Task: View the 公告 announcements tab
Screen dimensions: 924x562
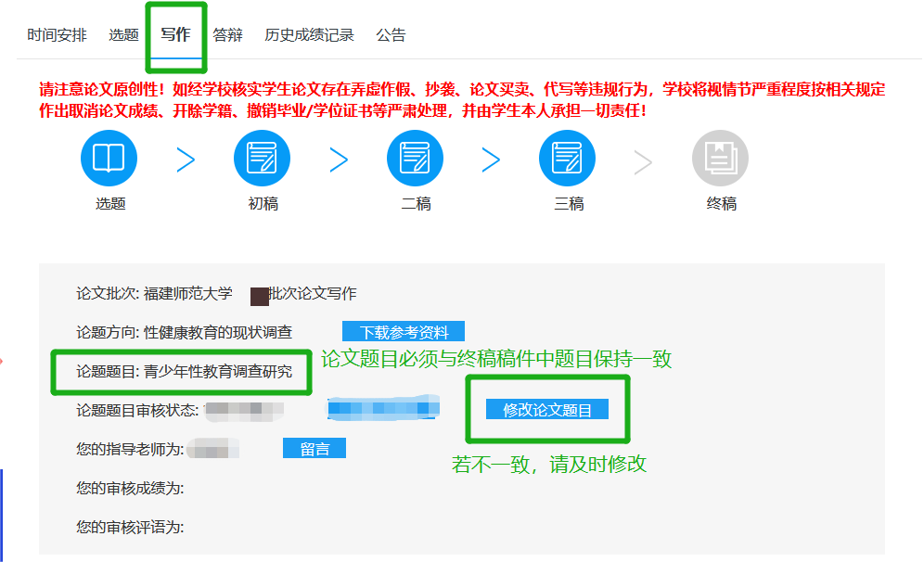Action: coord(391,35)
